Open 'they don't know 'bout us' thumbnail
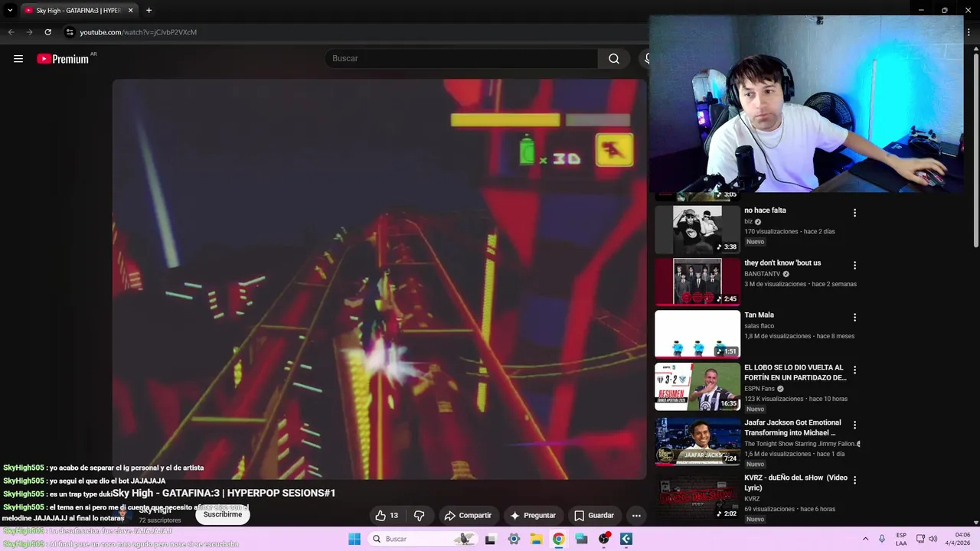This screenshot has height=551, width=980. pos(697,282)
